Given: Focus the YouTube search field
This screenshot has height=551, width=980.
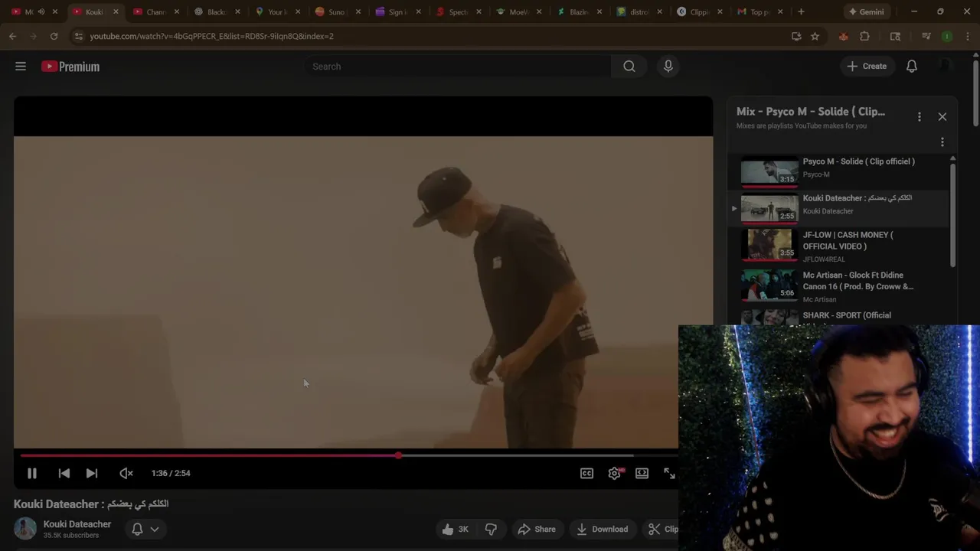Looking at the screenshot, I should (458, 67).
